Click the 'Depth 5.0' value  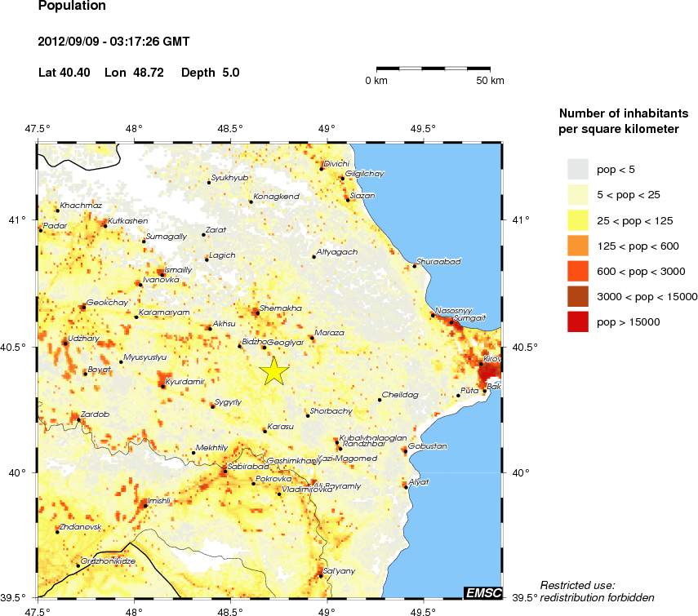tap(210, 73)
